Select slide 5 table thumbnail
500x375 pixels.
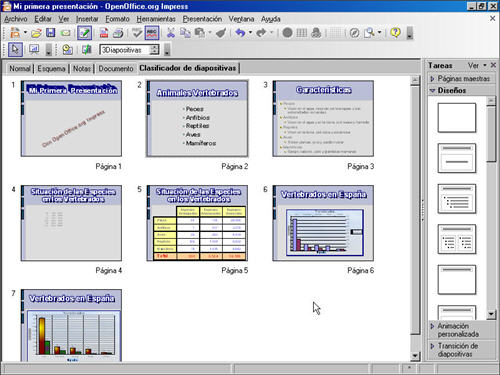pos(197,223)
